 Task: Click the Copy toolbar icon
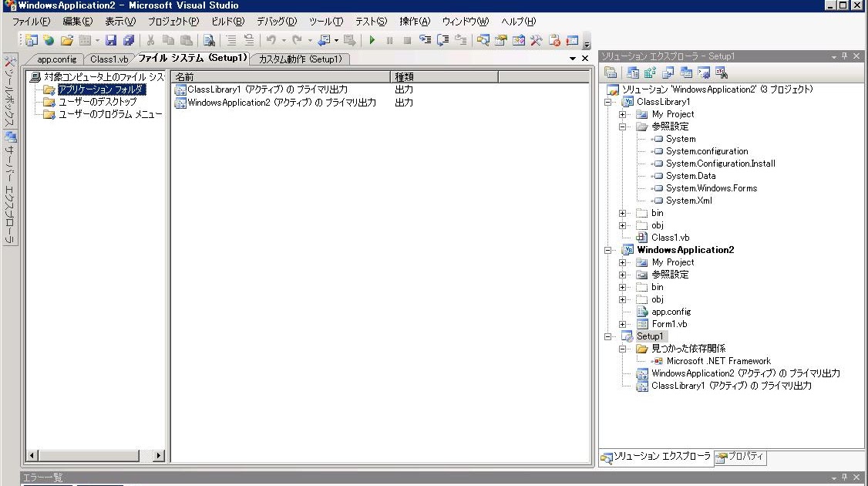click(168, 40)
